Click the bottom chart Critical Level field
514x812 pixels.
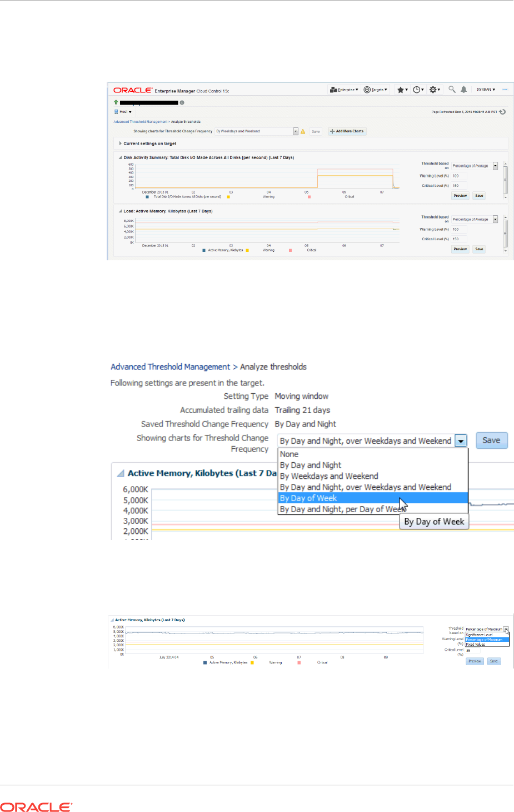[473, 650]
